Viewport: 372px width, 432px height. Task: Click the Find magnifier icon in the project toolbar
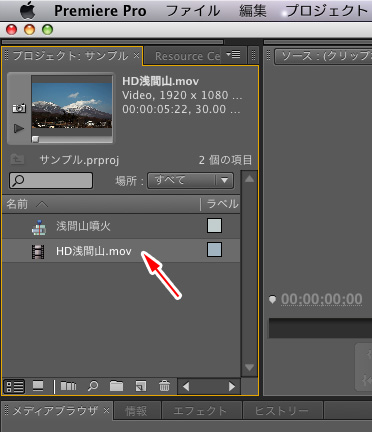(x=93, y=386)
